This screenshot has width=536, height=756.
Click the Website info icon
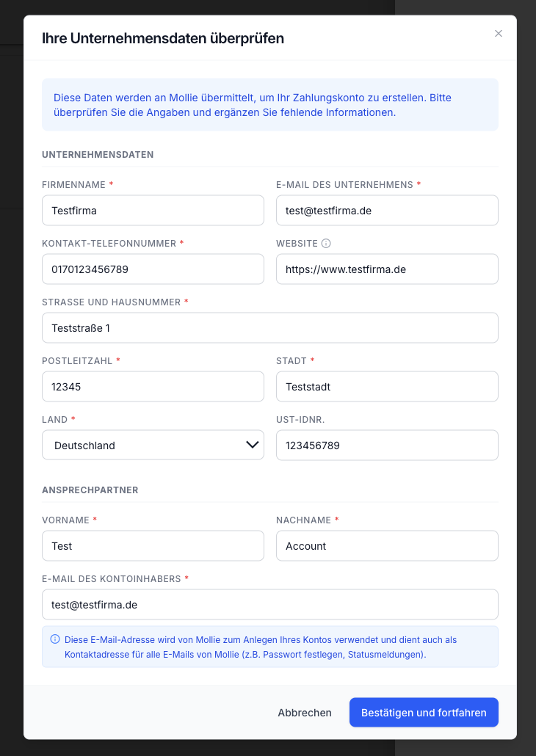point(326,244)
